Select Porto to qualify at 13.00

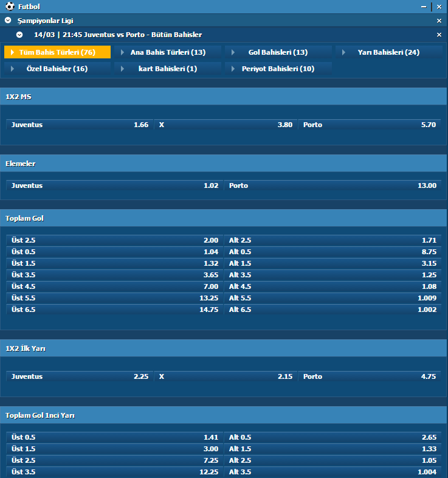(333, 185)
